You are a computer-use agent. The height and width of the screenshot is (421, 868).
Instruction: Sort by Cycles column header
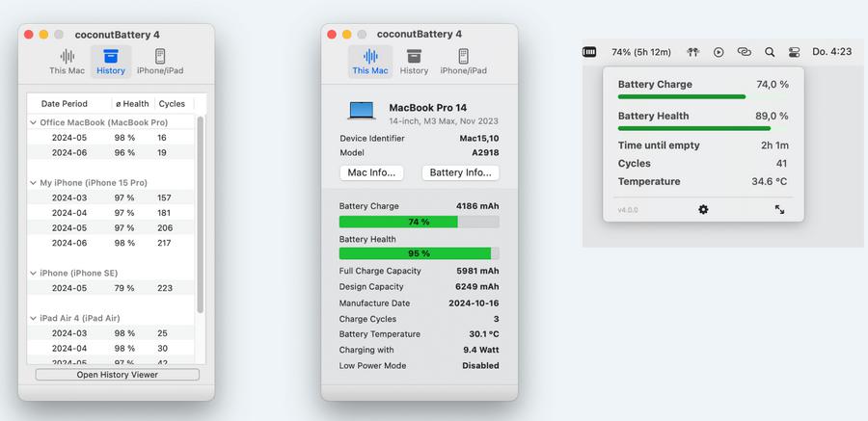[x=172, y=103]
